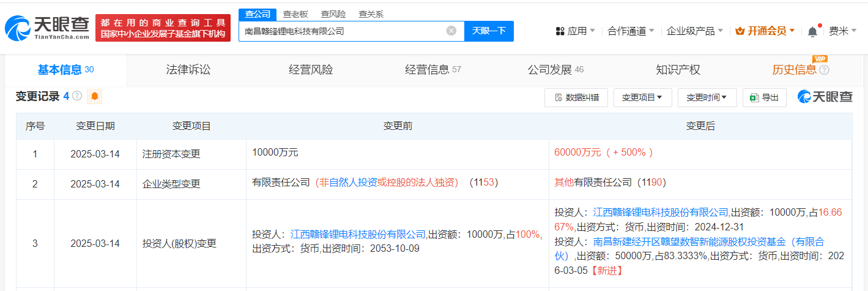
Task: Open the 开通会员 dropdown arrow
Action: point(792,31)
